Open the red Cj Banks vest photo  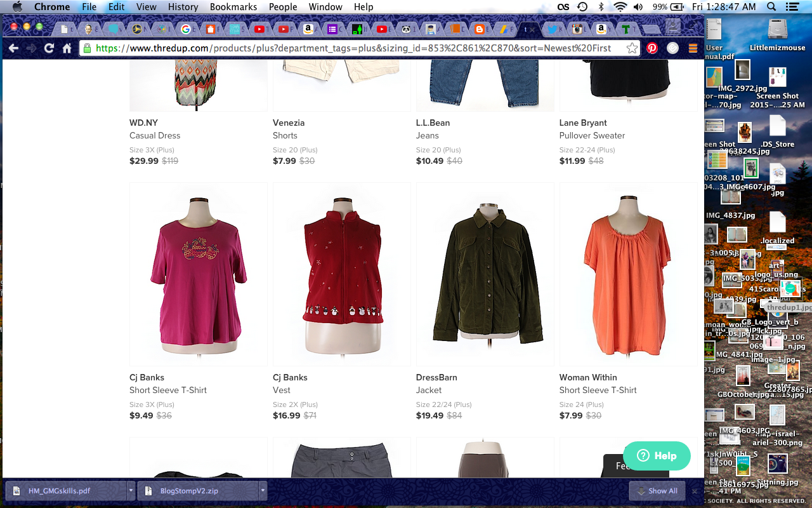(342, 274)
